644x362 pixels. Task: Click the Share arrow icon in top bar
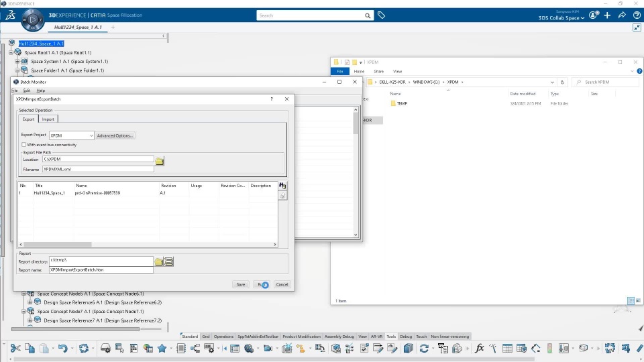pos(623,15)
